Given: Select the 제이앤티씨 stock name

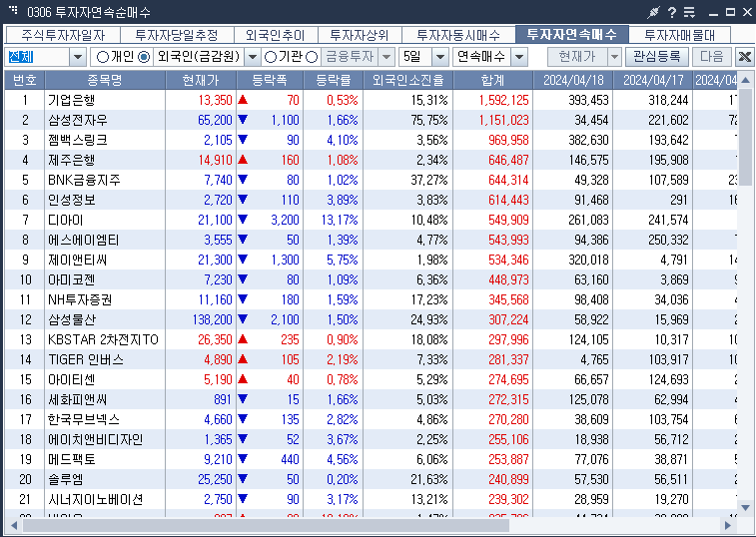Looking at the screenshot, I should coord(78,260).
